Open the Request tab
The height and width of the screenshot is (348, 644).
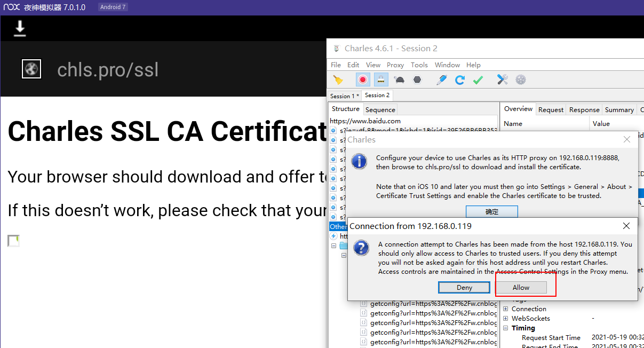[551, 109]
